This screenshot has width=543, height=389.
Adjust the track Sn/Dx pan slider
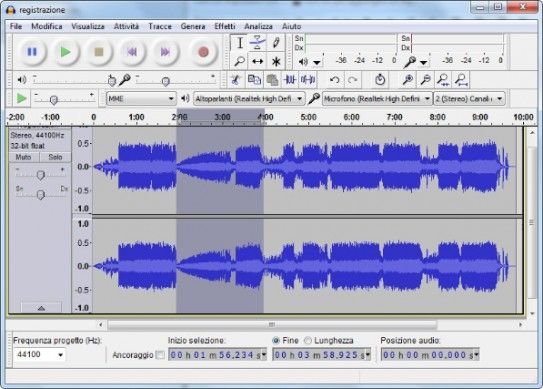click(x=41, y=194)
